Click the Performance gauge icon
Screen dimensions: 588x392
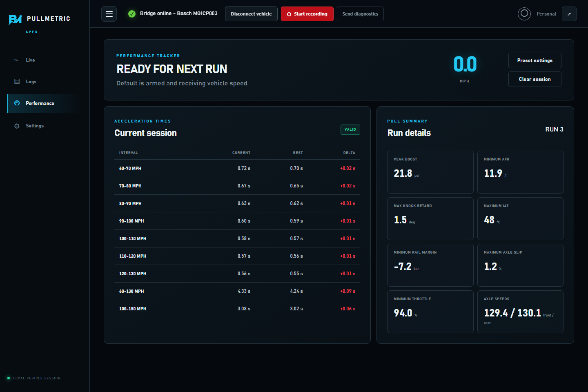[x=17, y=103]
